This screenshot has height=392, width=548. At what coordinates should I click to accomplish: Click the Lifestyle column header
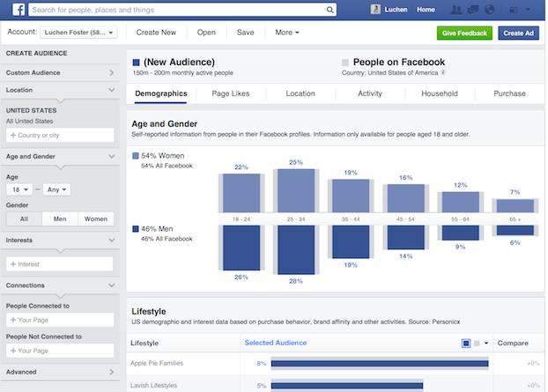[144, 344]
